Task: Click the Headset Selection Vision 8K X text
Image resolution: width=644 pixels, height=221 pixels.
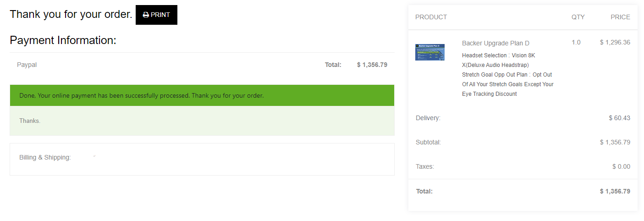Action: [499, 60]
